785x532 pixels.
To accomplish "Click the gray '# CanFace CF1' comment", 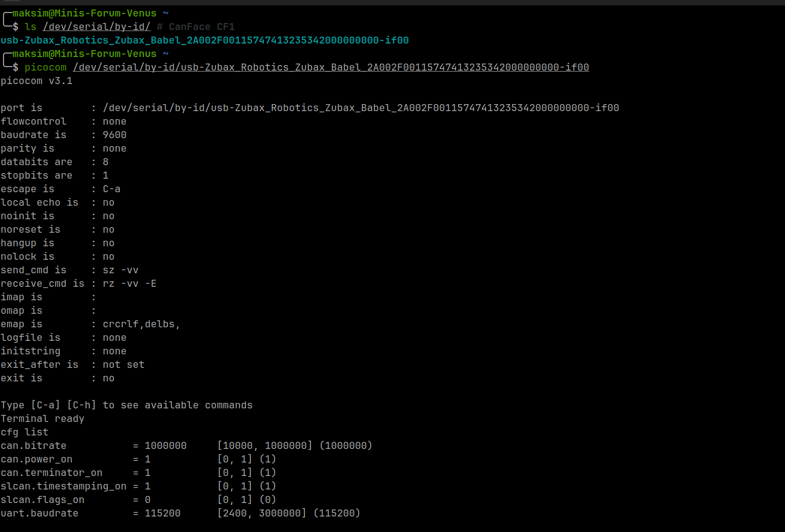I will coord(196,27).
